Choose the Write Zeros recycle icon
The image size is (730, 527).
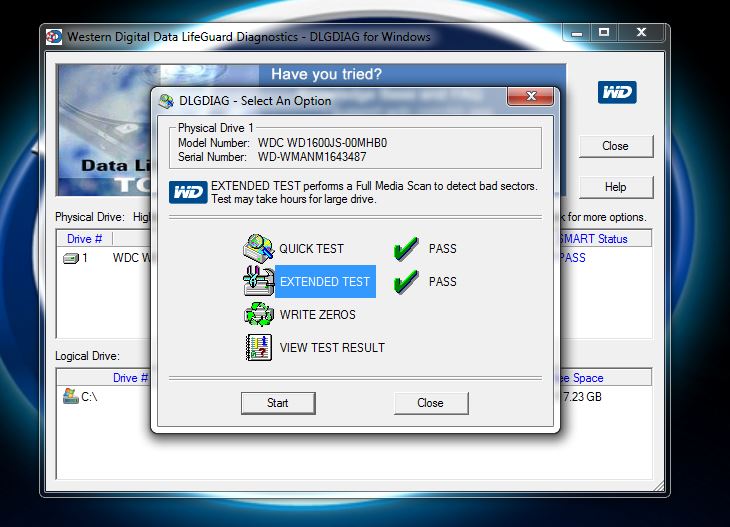258,314
